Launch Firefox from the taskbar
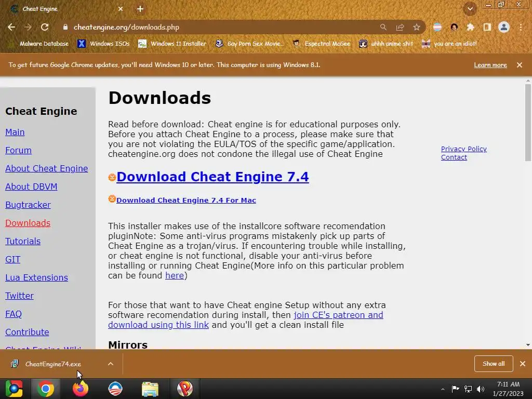This screenshot has height=399, width=532. coord(81,389)
